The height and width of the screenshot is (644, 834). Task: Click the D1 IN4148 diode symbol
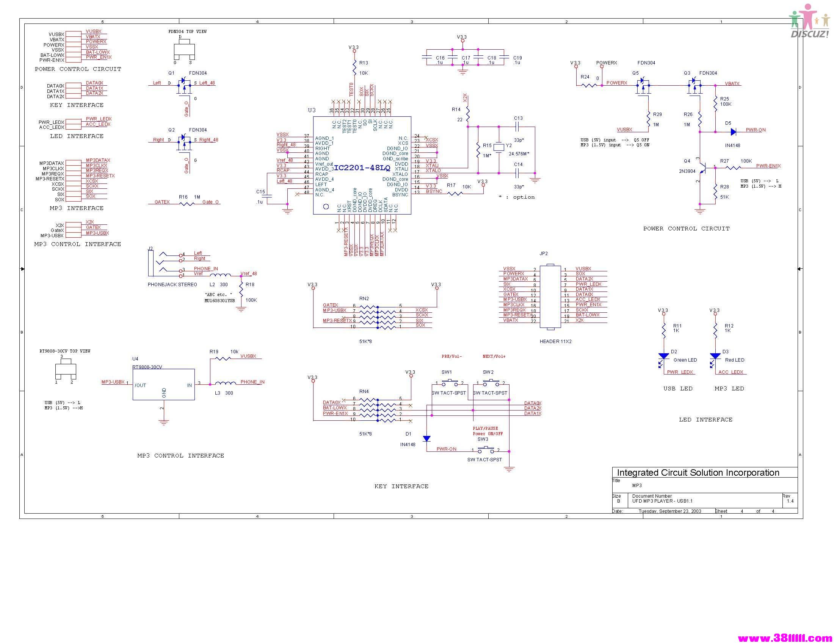tap(426, 439)
